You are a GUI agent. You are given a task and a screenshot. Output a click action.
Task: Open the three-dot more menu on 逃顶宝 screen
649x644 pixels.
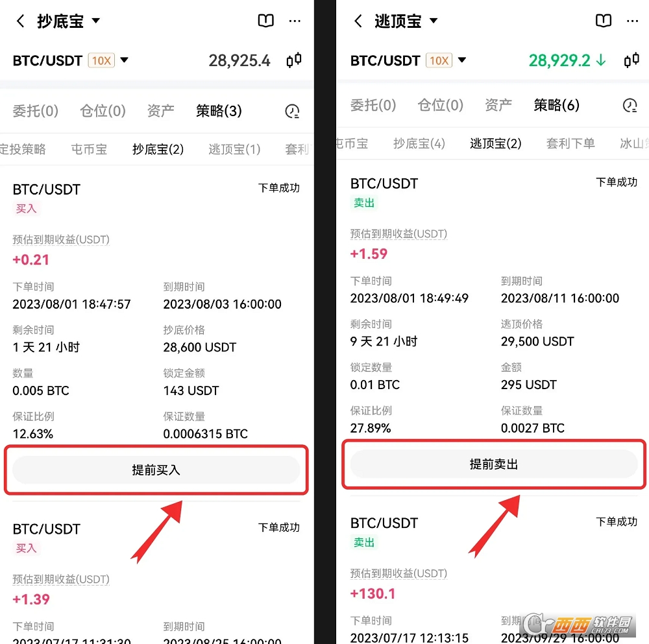(x=632, y=21)
